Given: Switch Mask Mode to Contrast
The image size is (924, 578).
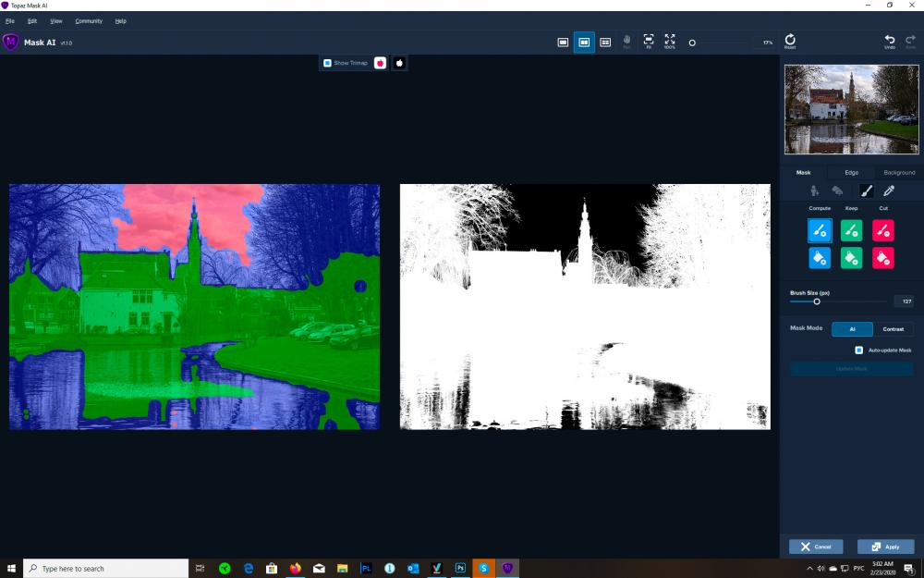Looking at the screenshot, I should (893, 329).
